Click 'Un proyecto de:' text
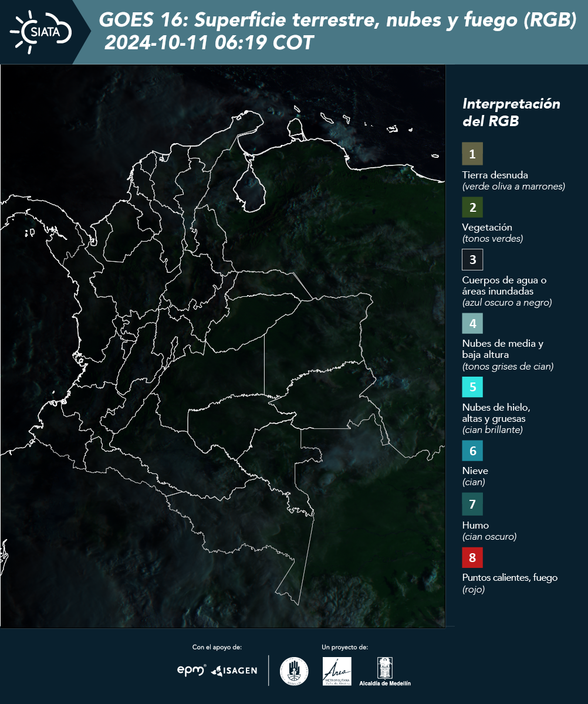Screen dimensions: 588x704 [x=344, y=647]
